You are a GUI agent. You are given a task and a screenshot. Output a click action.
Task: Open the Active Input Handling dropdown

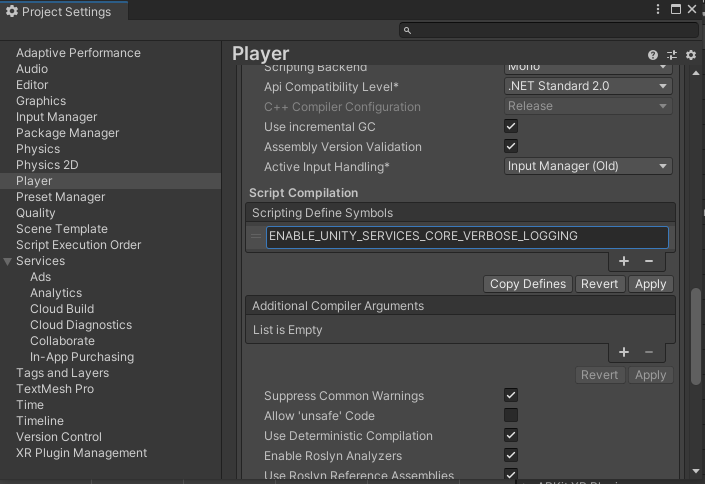point(588,167)
